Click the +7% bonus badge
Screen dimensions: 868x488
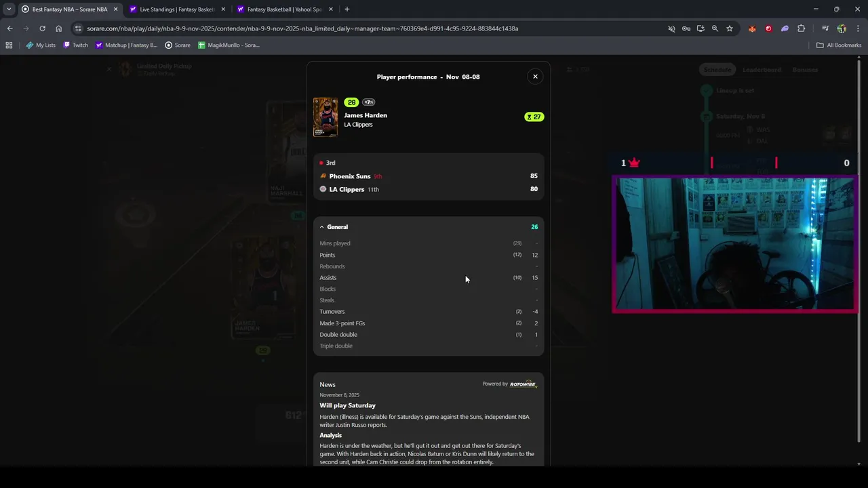tap(368, 102)
